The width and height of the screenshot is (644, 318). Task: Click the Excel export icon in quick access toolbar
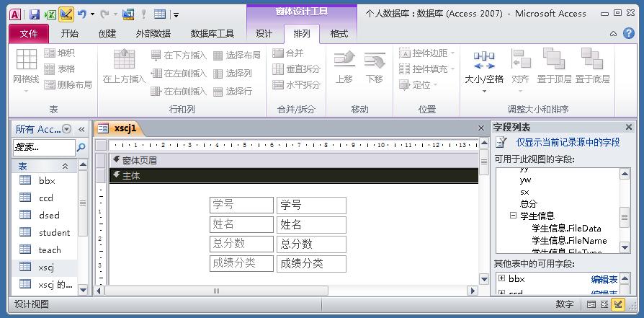click(x=50, y=14)
